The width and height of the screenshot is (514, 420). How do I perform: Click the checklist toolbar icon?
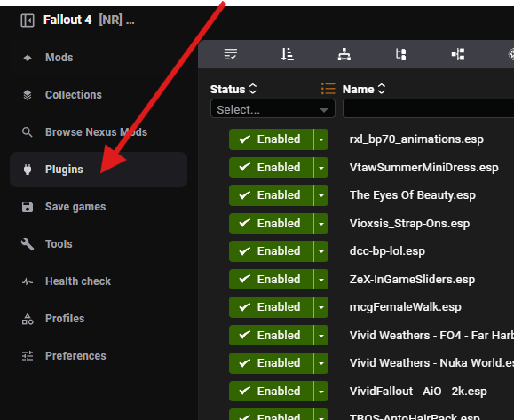tap(231, 54)
